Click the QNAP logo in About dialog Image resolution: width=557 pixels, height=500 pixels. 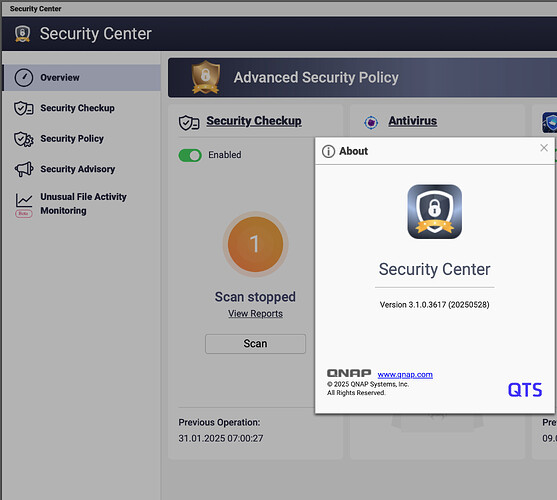pyautogui.click(x=349, y=373)
